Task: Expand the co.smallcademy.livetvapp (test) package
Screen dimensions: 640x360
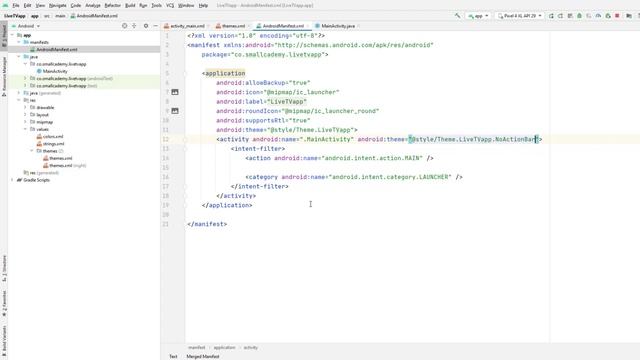Action: 25,86
